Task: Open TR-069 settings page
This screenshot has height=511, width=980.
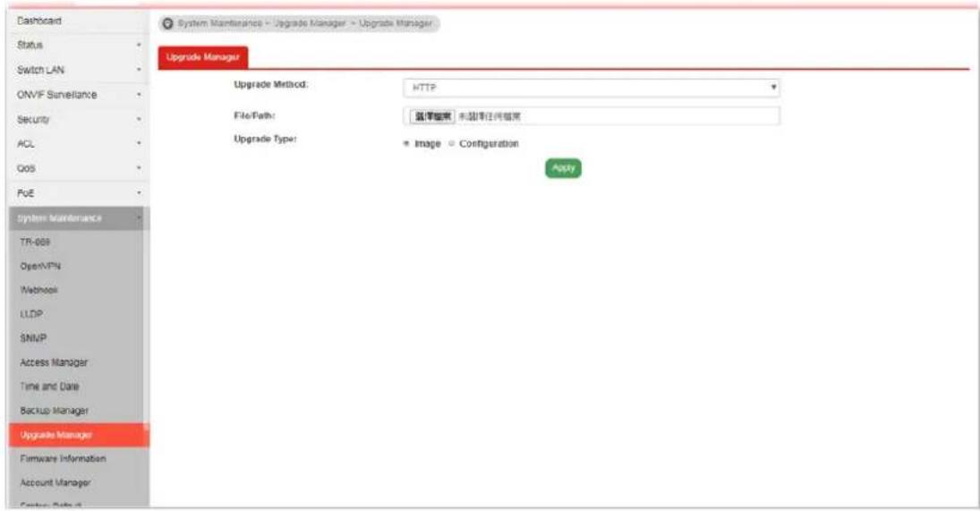Action: (x=75, y=242)
